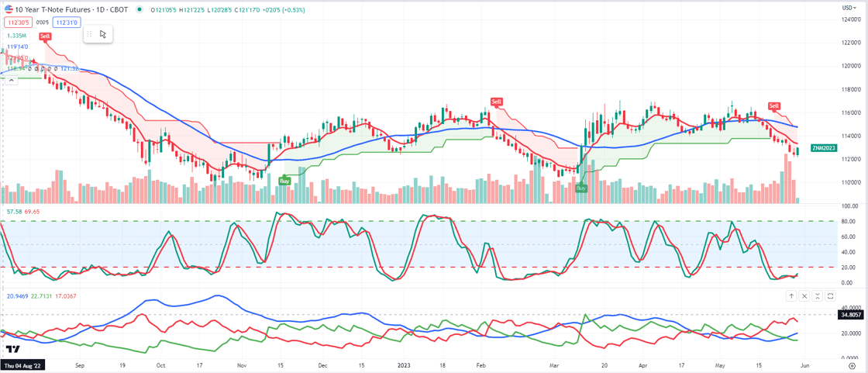
Task: Collapse the bottom indicator pane
Action: click(x=818, y=296)
